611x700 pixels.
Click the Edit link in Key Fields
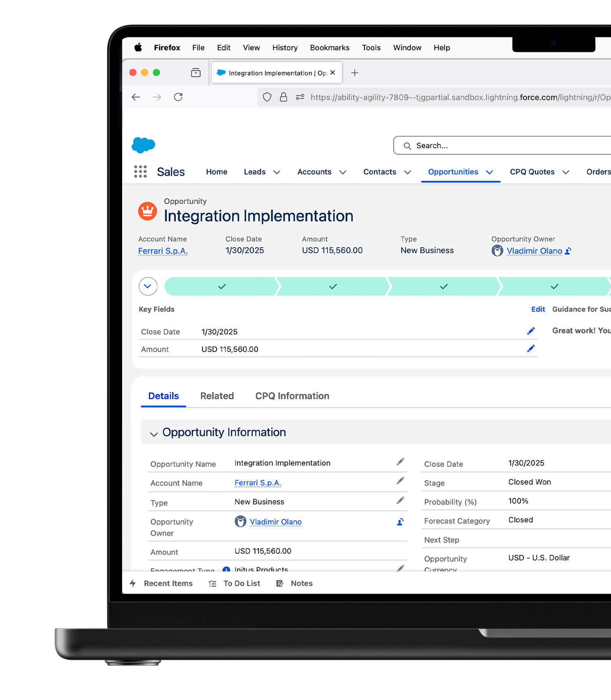coord(537,309)
